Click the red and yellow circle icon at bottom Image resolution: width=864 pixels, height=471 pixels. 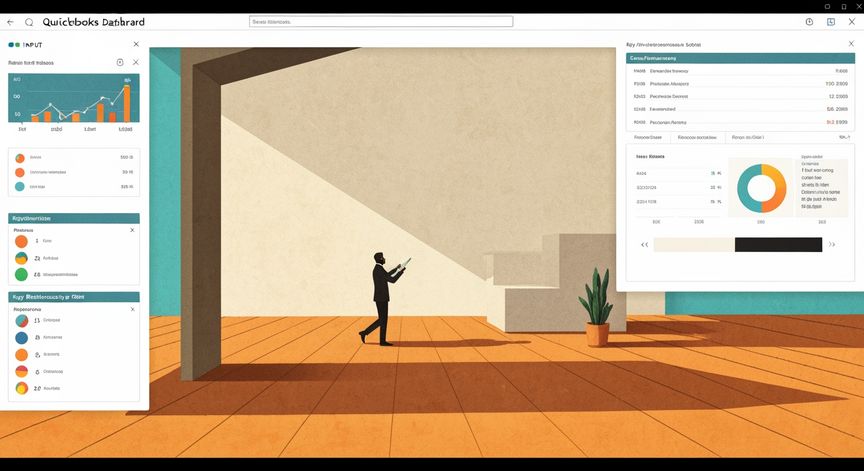21,388
